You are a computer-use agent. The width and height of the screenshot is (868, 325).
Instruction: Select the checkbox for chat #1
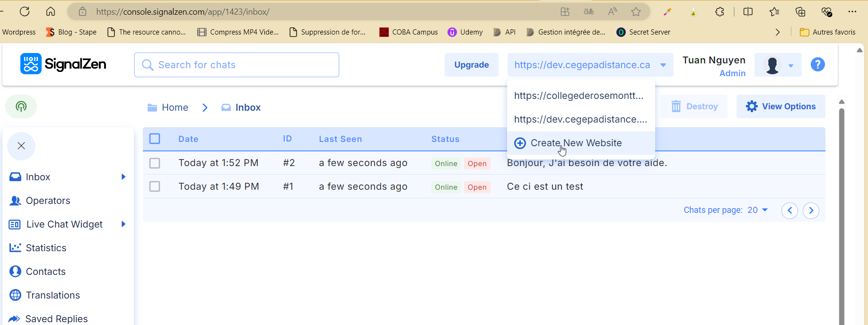155,186
